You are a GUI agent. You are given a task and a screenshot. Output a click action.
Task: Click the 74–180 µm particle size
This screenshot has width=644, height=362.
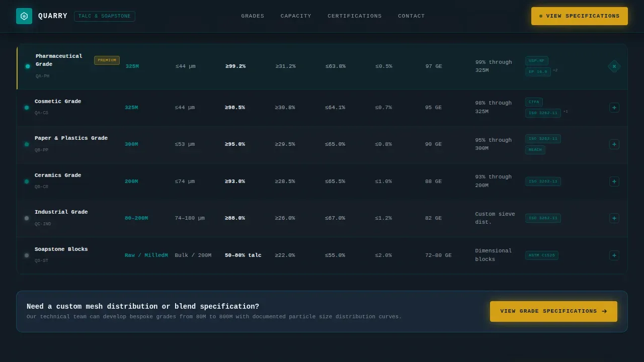pos(190,218)
